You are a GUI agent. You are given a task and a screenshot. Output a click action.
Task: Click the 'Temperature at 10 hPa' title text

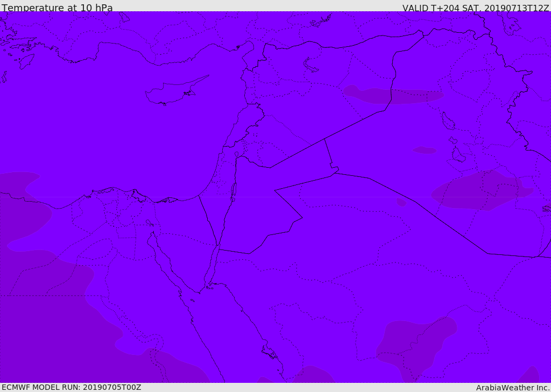57,8
